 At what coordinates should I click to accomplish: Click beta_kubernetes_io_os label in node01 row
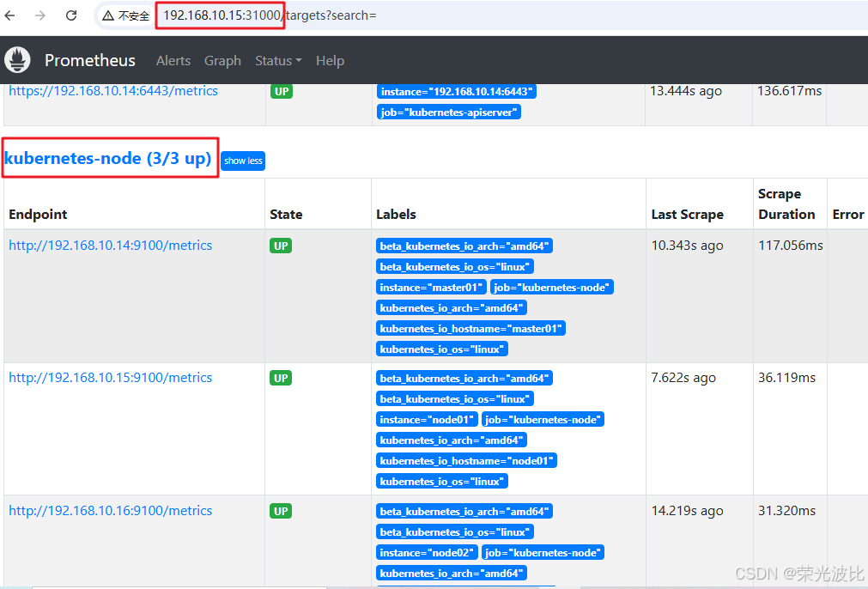click(455, 398)
